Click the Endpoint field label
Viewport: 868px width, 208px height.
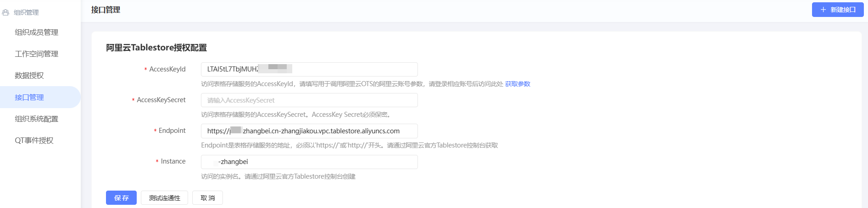coord(172,131)
